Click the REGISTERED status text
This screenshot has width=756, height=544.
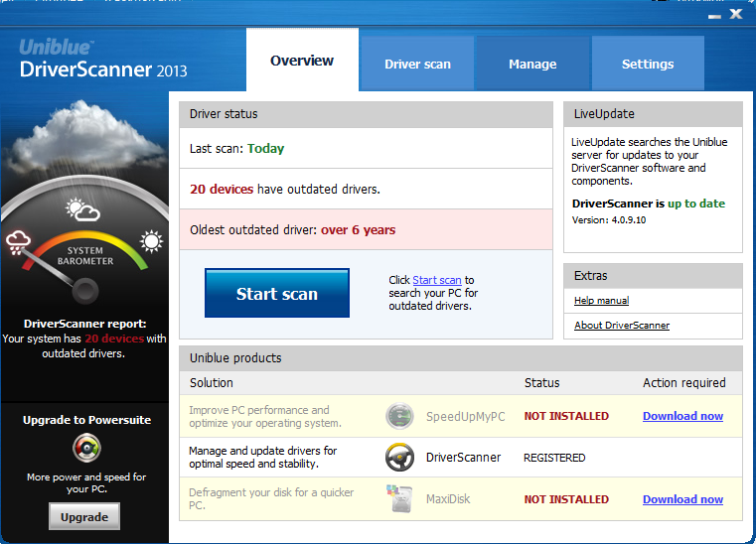click(554, 458)
